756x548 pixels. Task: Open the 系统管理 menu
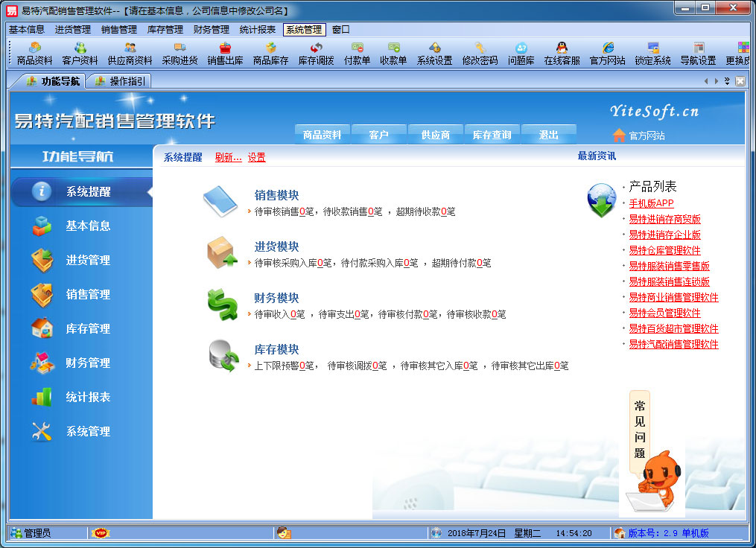point(304,29)
